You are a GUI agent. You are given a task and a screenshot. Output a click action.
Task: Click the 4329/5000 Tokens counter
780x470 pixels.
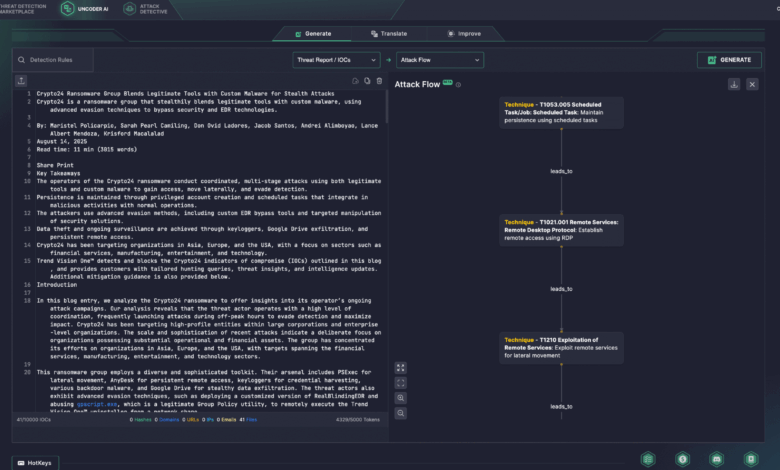click(x=358, y=420)
